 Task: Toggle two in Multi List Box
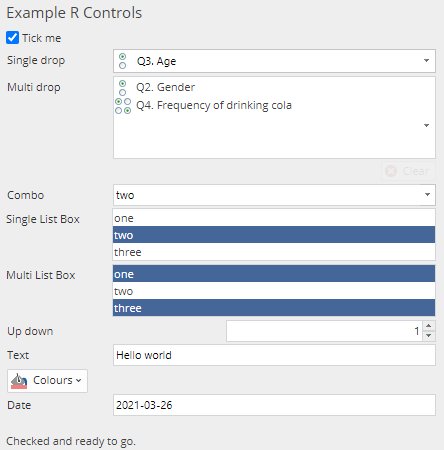point(274,291)
